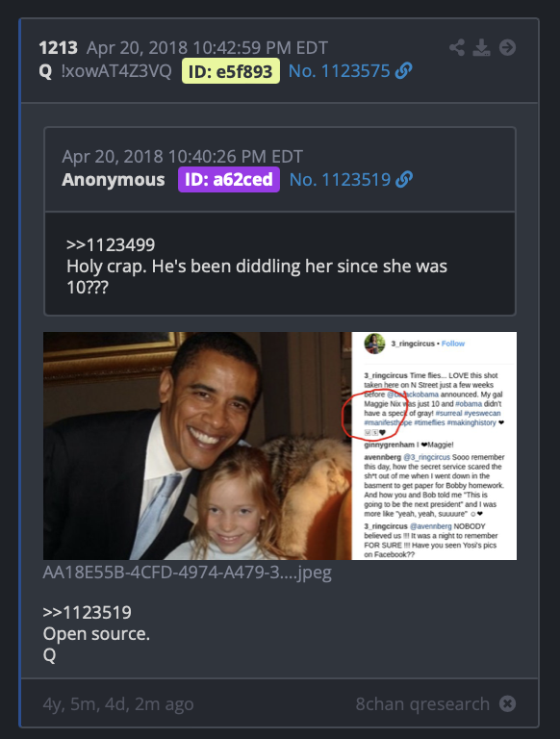Follow the >>1123519 reference above Open source
This screenshot has height=739, width=560.
[88, 612]
